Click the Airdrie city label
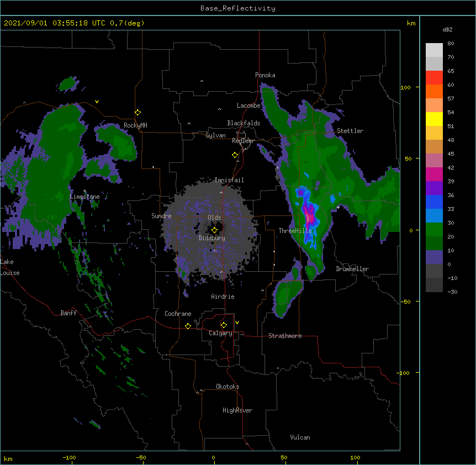This screenshot has width=476, height=465. point(223,297)
